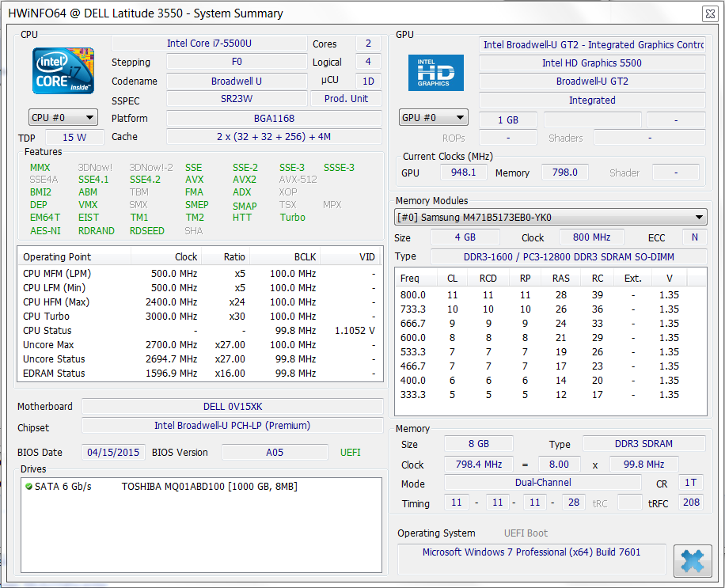This screenshot has width=725, height=588.
Task: Click the GPU clock value 948.1
Action: point(463,173)
